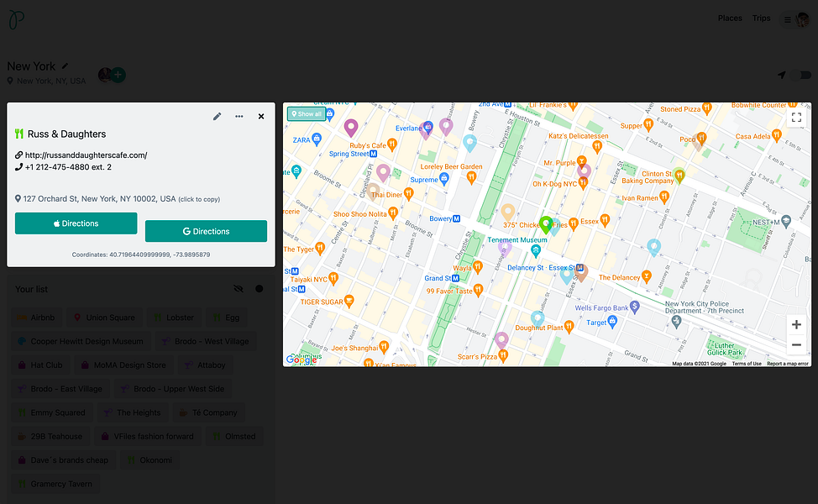Open the Places menu item

pyautogui.click(x=729, y=18)
